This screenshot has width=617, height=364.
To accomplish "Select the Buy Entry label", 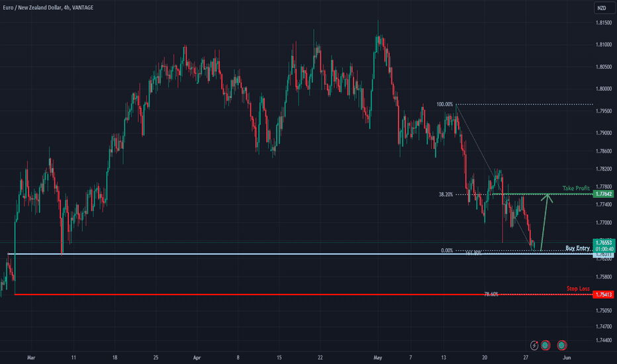I will point(578,248).
